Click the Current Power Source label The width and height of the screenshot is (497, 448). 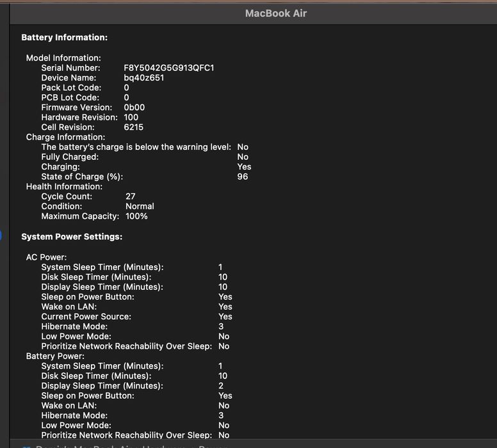point(86,317)
